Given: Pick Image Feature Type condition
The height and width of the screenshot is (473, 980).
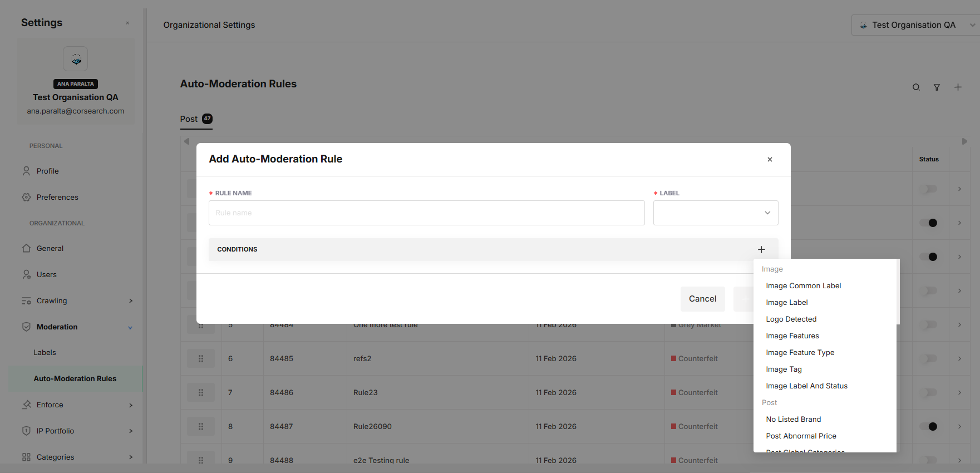Looking at the screenshot, I should (x=800, y=352).
